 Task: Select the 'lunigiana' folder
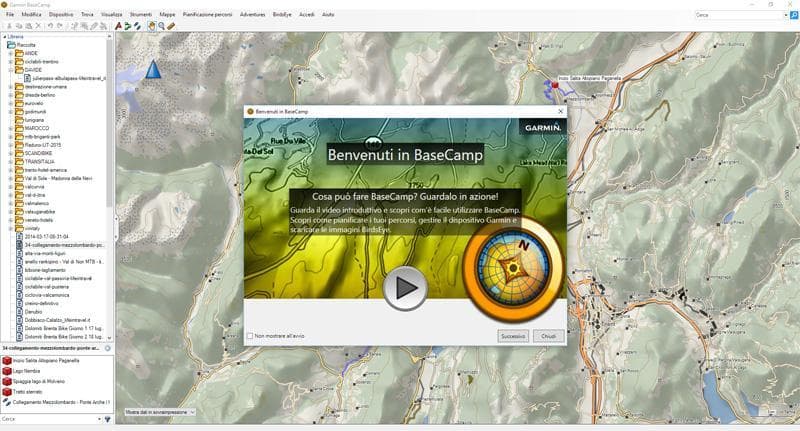(34, 120)
